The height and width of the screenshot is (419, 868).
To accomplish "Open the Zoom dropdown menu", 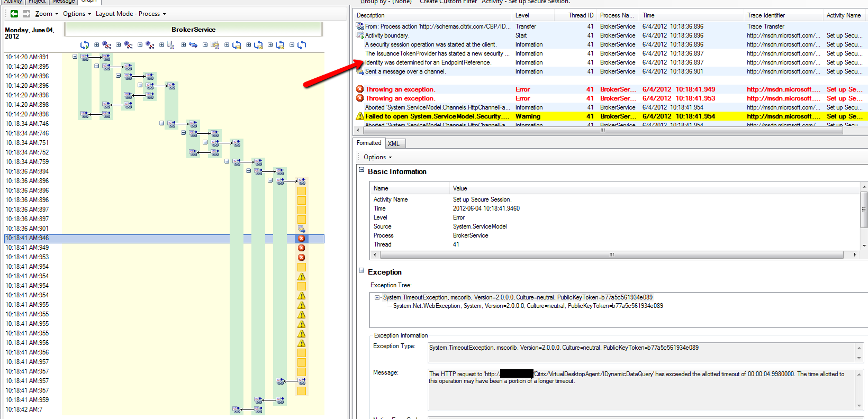I will coord(47,14).
